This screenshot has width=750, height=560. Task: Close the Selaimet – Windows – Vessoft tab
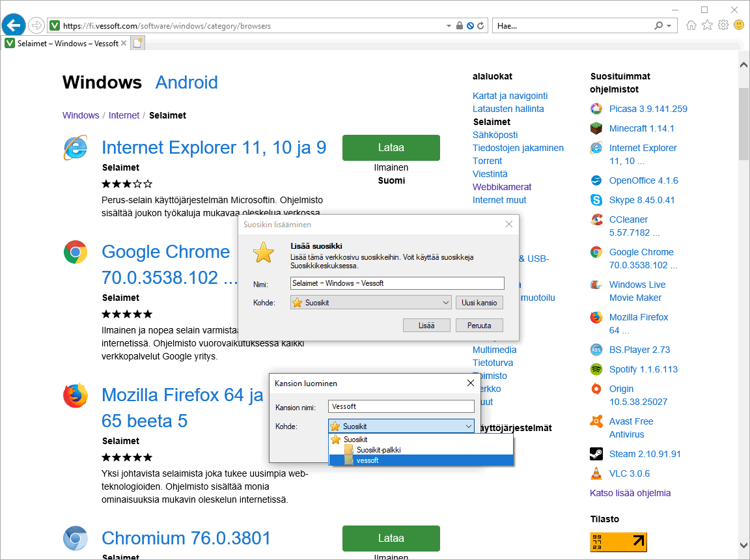pos(124,43)
